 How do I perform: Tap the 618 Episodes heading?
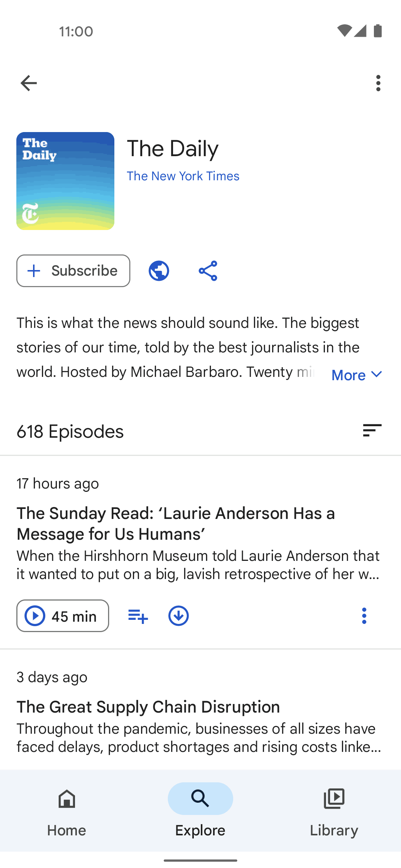70,431
